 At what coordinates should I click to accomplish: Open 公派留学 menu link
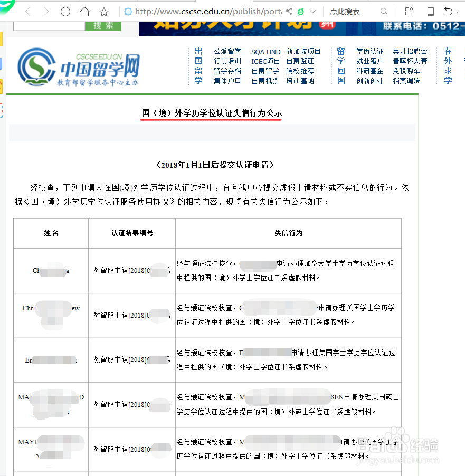coord(227,51)
